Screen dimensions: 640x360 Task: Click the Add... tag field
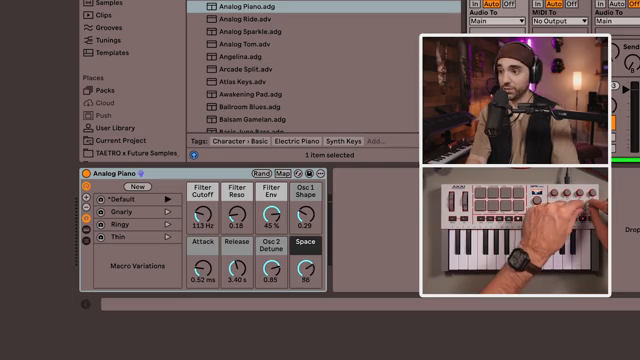click(376, 141)
